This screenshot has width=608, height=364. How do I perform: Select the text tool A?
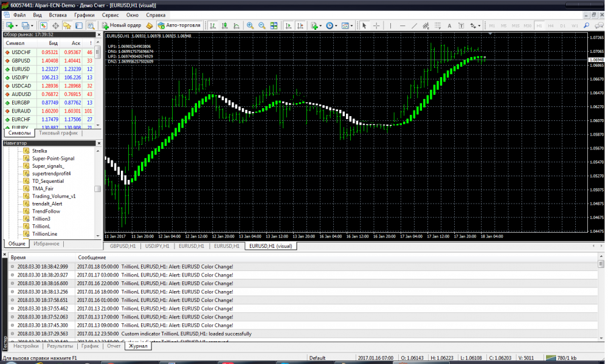[x=449, y=26]
